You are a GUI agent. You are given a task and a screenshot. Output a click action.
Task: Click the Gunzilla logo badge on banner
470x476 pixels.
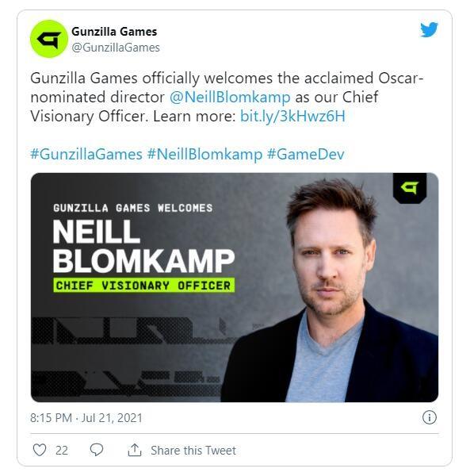pyautogui.click(x=410, y=188)
